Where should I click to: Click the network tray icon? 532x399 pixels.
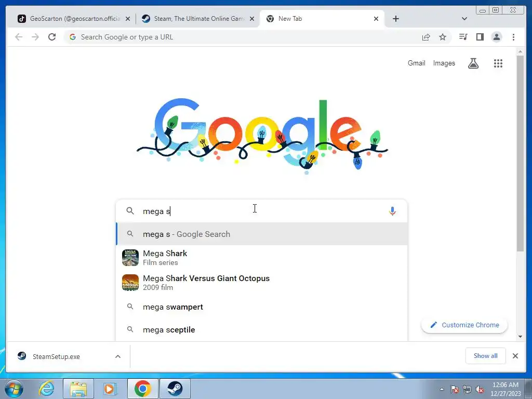point(467,389)
